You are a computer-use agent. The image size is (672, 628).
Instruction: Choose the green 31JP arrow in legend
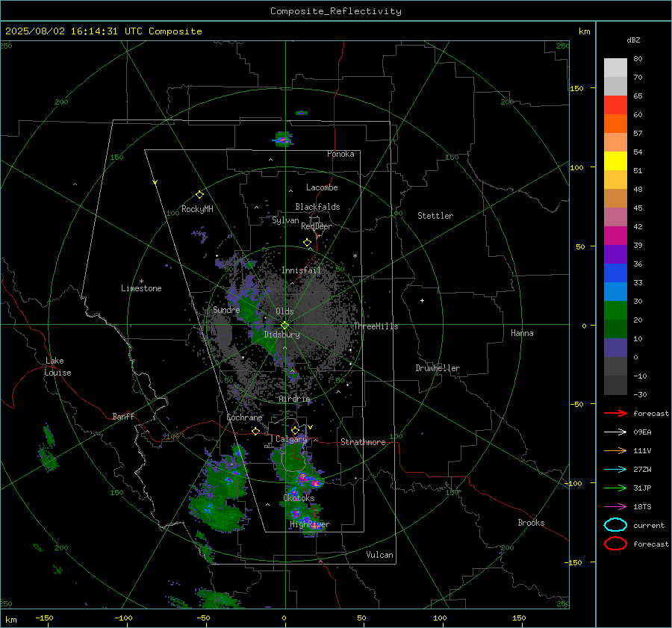click(615, 488)
